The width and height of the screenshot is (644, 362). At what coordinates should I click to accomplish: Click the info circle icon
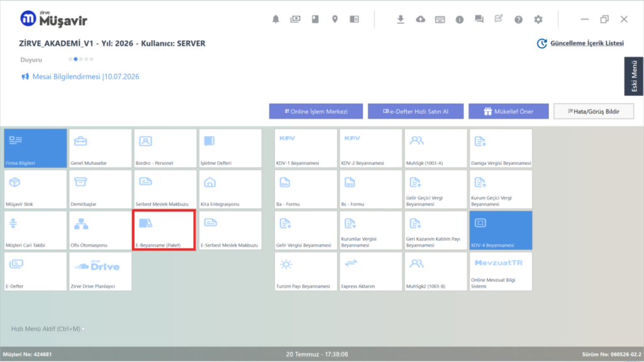[x=460, y=20]
